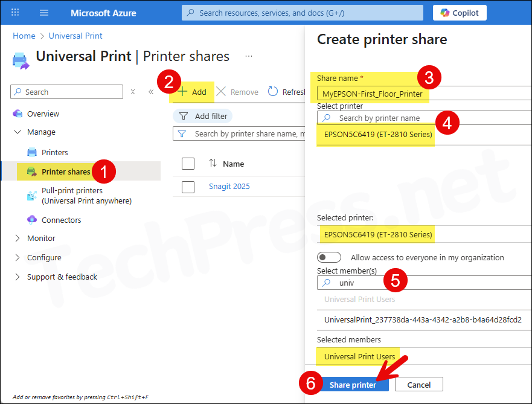Sort by the Name column arrows icon
The width and height of the screenshot is (532, 404).
coord(213,163)
